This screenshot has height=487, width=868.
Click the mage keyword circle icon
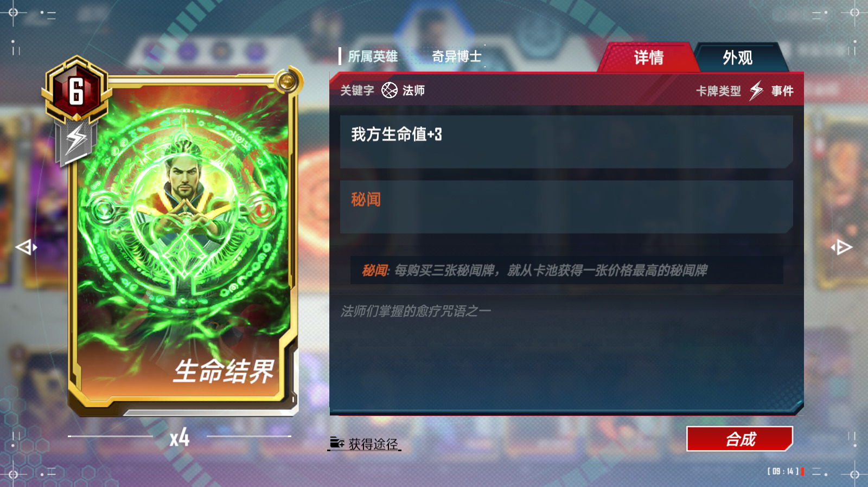pyautogui.click(x=390, y=90)
